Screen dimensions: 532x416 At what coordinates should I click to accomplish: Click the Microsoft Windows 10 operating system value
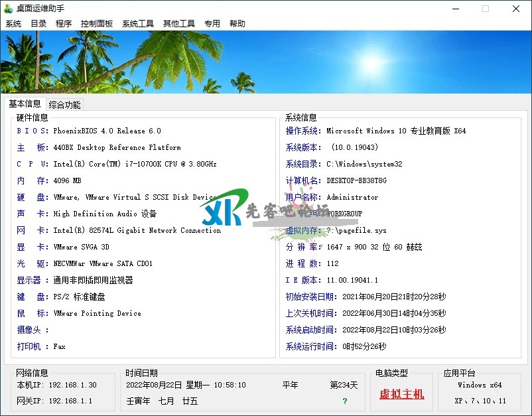pos(396,131)
